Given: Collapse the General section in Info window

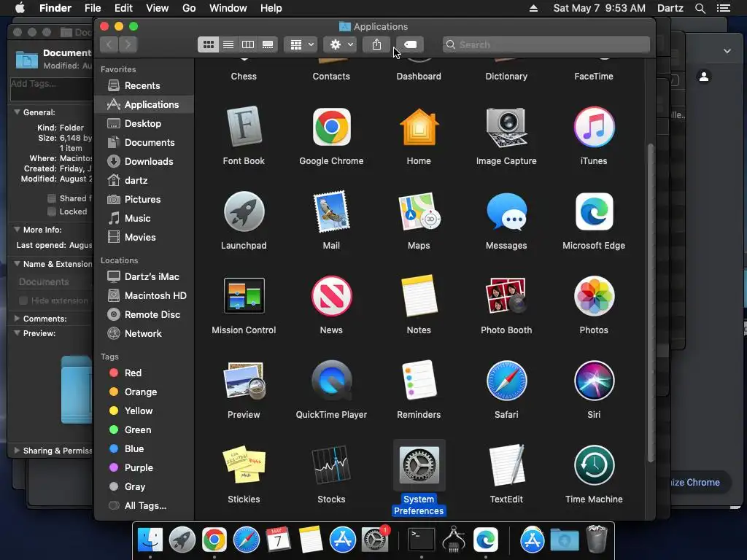Looking at the screenshot, I should [x=18, y=112].
